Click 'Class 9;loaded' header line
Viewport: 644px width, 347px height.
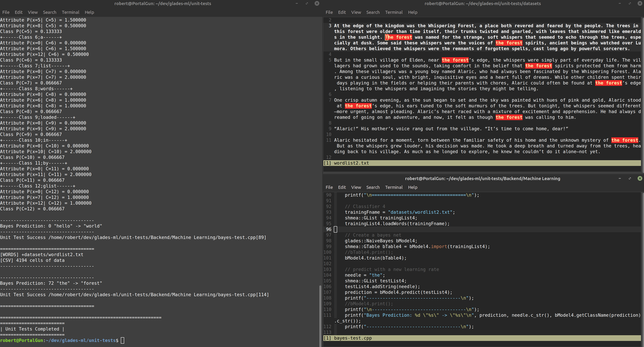tap(36, 117)
